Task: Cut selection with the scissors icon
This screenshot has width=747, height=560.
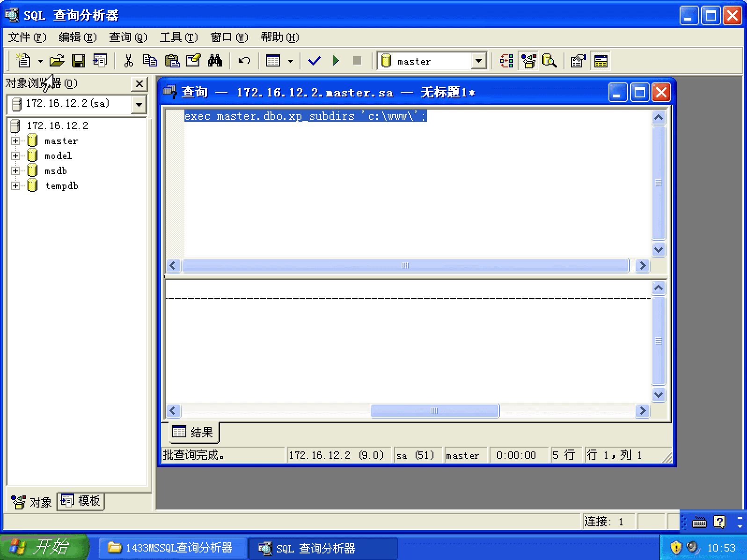Action: [x=129, y=61]
